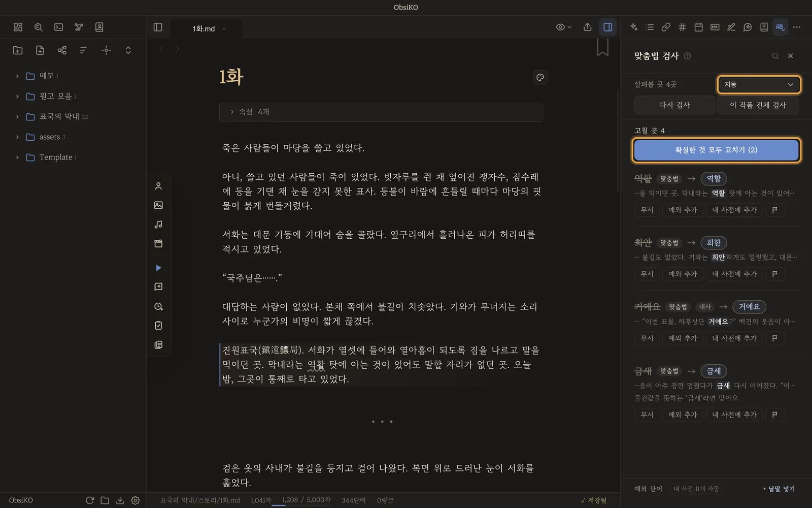Open the reading view eye dropdown
This screenshot has height=508, width=812.
point(563,27)
